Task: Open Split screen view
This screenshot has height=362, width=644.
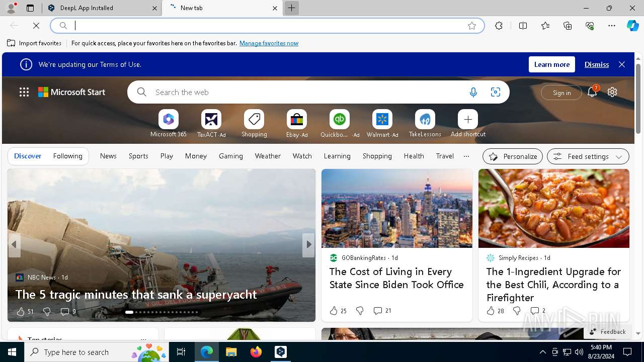Action: (523, 26)
